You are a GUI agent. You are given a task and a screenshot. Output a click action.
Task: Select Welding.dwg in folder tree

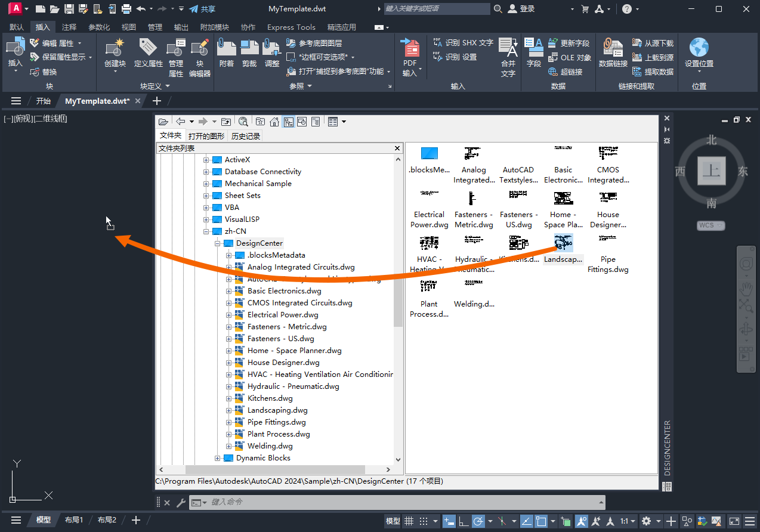(270, 446)
